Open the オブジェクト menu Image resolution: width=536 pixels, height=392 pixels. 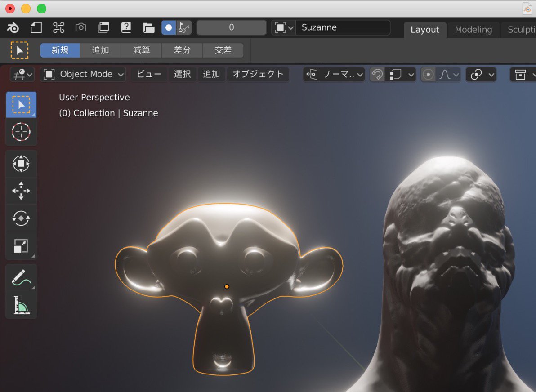point(258,74)
